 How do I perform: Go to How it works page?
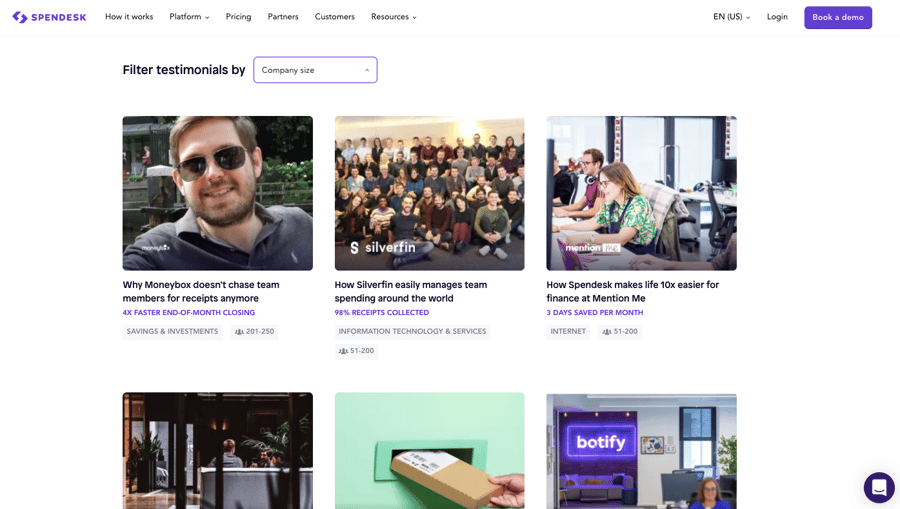[x=129, y=17]
